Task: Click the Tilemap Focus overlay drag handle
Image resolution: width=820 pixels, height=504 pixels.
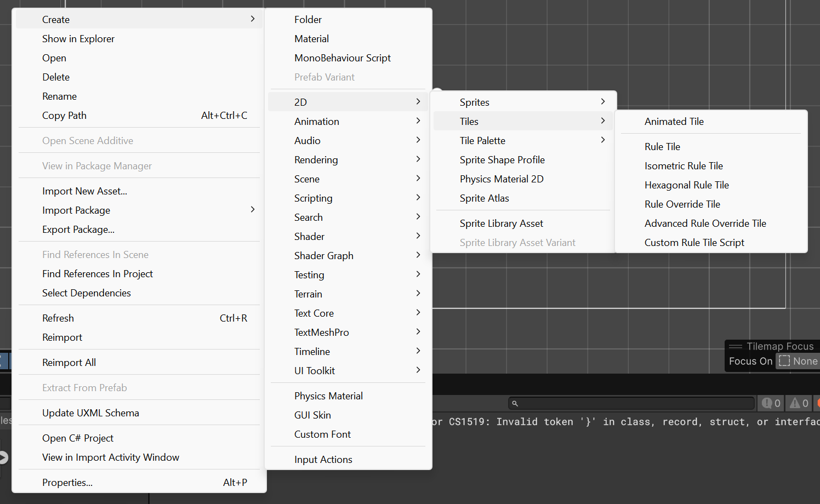Action: coord(735,346)
